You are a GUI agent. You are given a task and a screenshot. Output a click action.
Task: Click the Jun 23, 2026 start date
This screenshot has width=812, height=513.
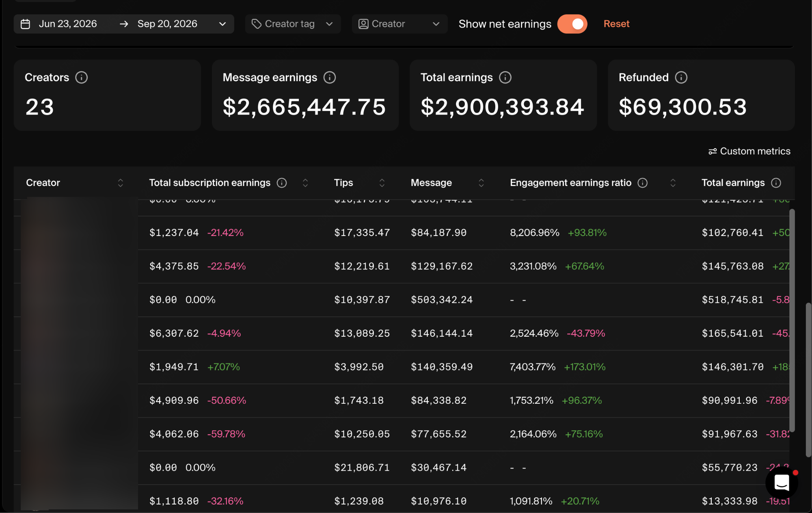point(68,24)
